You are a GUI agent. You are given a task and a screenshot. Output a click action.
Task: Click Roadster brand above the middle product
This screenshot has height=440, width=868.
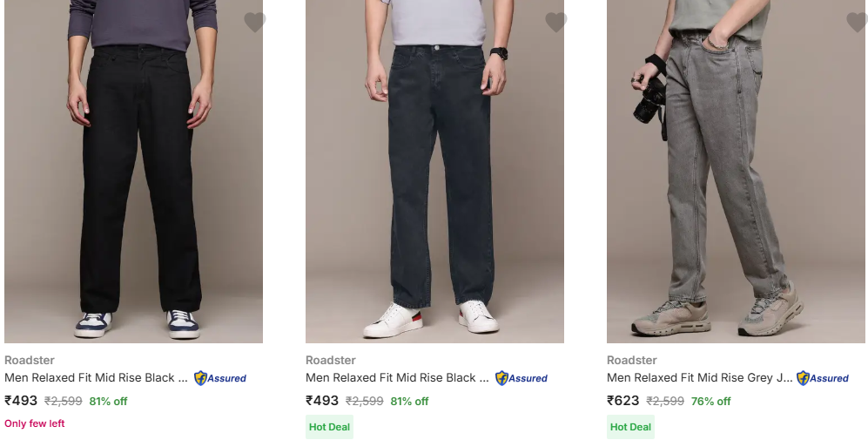pyautogui.click(x=330, y=360)
